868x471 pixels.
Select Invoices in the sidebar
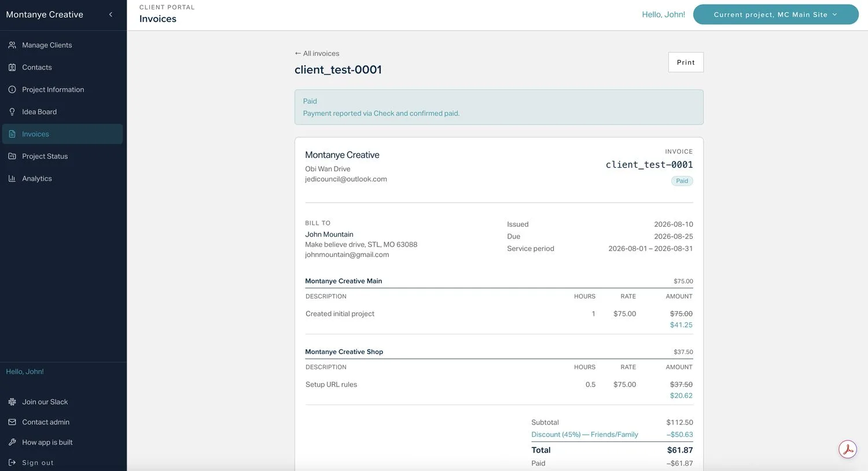pyautogui.click(x=62, y=134)
